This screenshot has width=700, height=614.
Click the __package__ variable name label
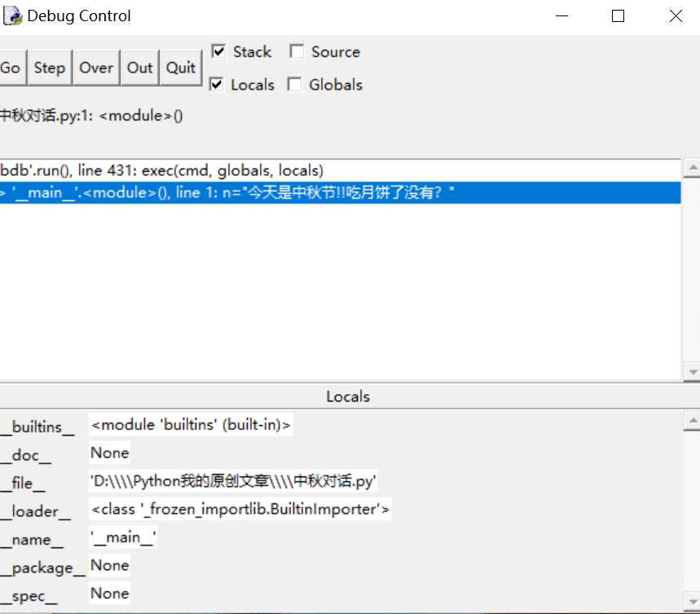(x=42, y=568)
